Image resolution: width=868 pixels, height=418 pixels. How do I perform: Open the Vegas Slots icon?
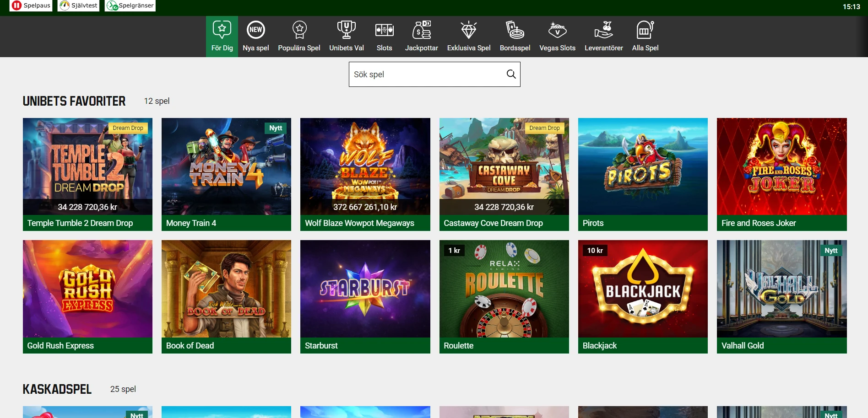[x=558, y=30]
